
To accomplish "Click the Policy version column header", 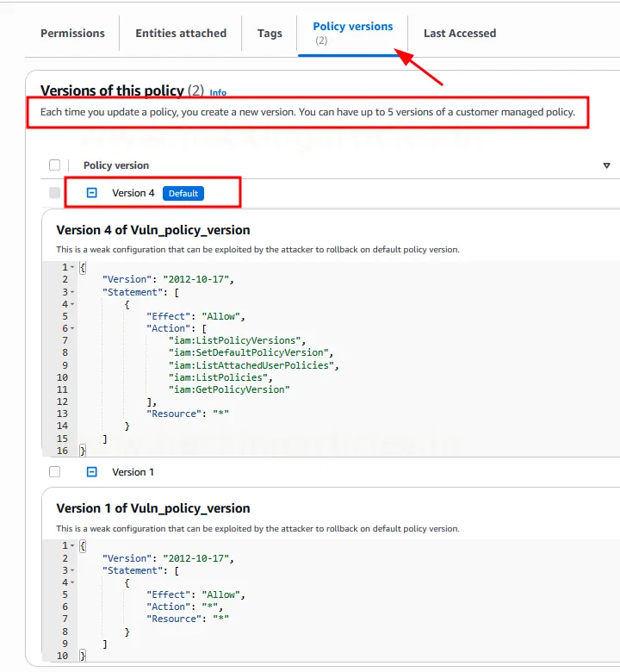I will coord(116,165).
